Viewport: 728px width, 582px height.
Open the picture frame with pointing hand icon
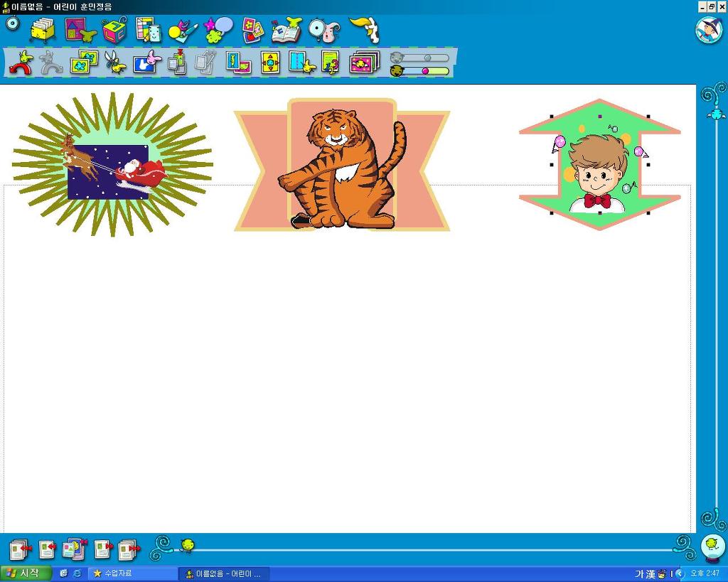click(x=80, y=30)
